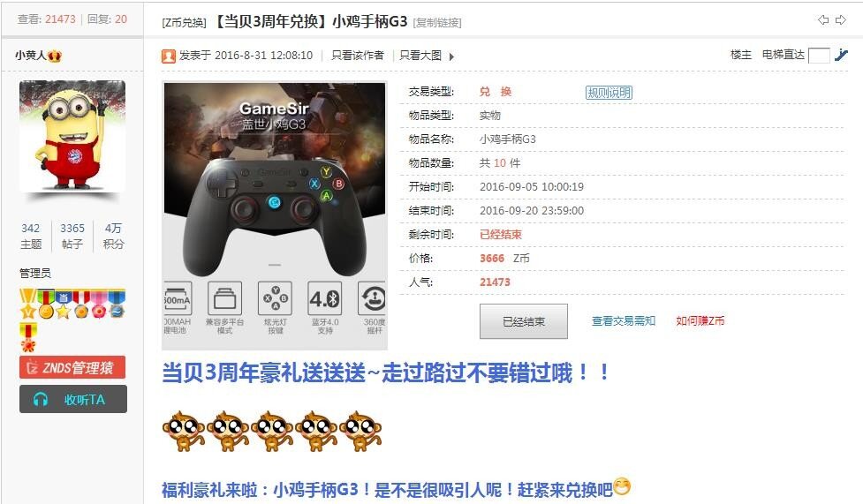Viewport: 863px width, 504px height.
Task: Click the orange author avatar icon beside post date
Action: pyautogui.click(x=169, y=56)
